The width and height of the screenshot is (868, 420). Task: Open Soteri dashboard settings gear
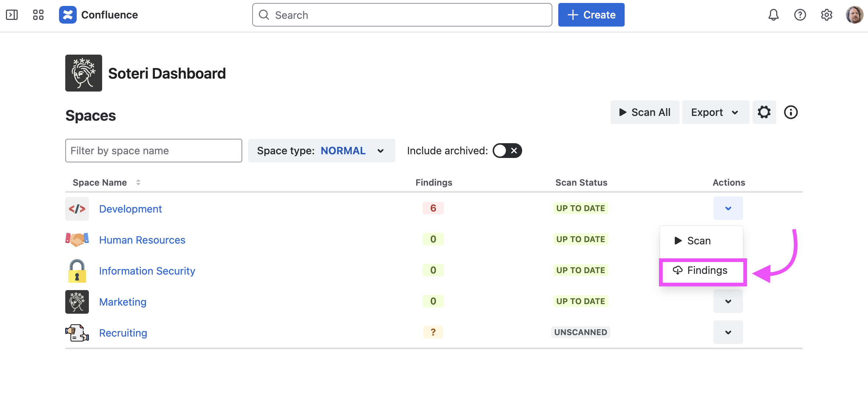[764, 112]
